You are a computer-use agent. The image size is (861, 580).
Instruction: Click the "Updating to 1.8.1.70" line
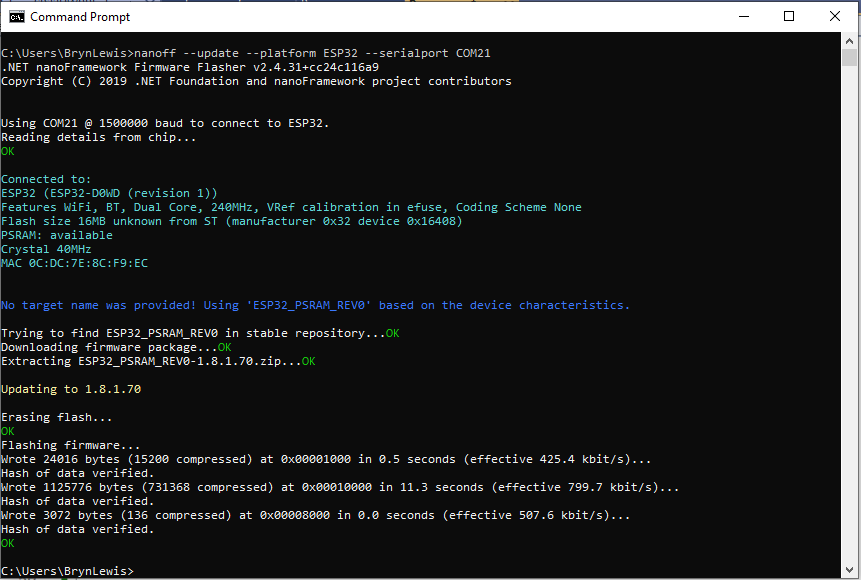click(x=71, y=389)
